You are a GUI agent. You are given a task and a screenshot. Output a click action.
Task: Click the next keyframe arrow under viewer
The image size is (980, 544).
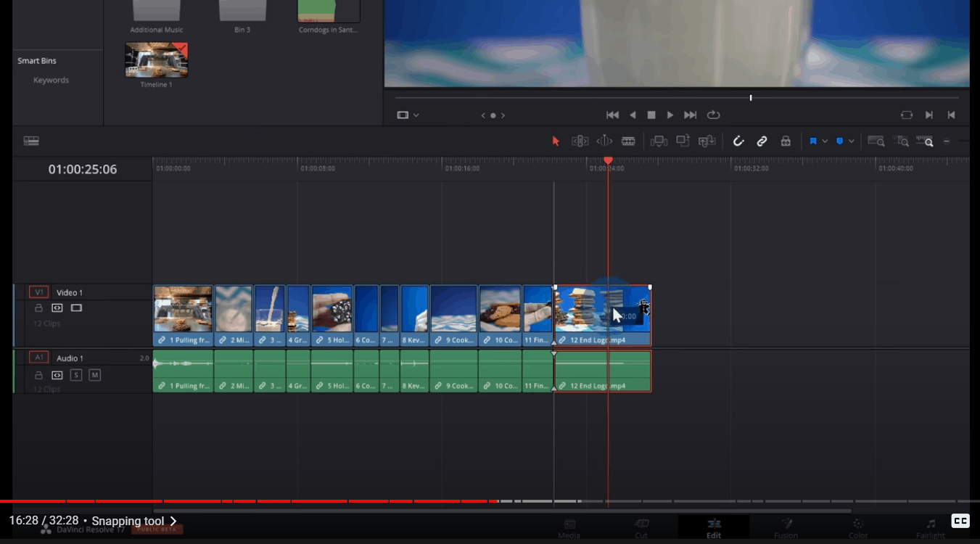503,115
